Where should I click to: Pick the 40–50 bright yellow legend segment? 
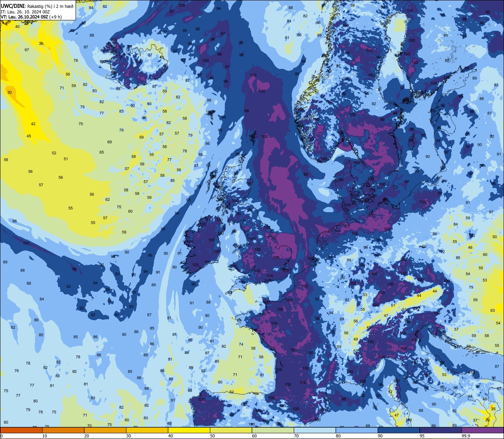point(189,430)
